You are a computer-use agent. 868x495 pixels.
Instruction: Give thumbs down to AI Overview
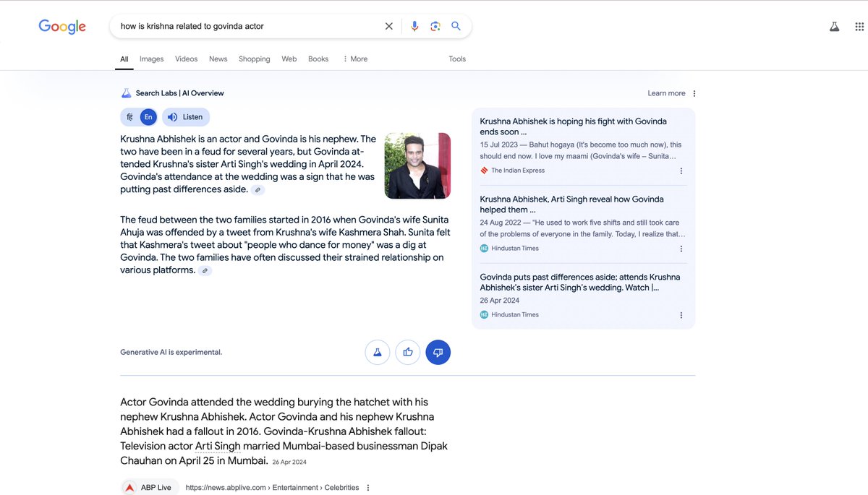click(438, 352)
